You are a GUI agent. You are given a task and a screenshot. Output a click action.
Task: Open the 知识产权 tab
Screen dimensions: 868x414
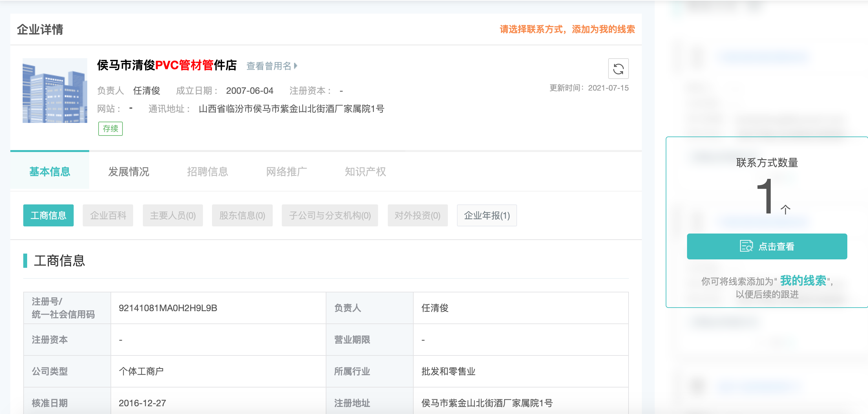coord(365,172)
